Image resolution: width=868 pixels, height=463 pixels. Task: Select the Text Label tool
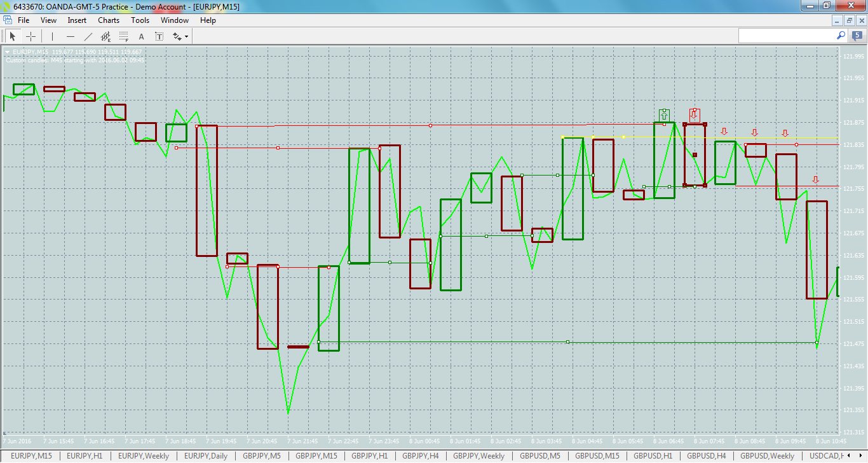[159, 36]
